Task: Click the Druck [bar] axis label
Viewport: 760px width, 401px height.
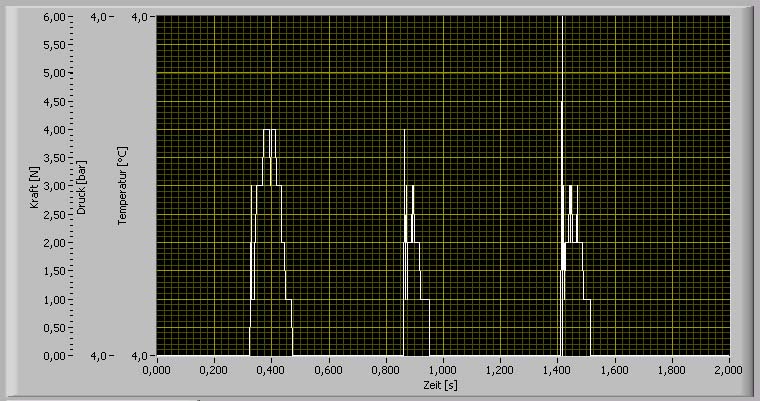Action: tap(81, 188)
